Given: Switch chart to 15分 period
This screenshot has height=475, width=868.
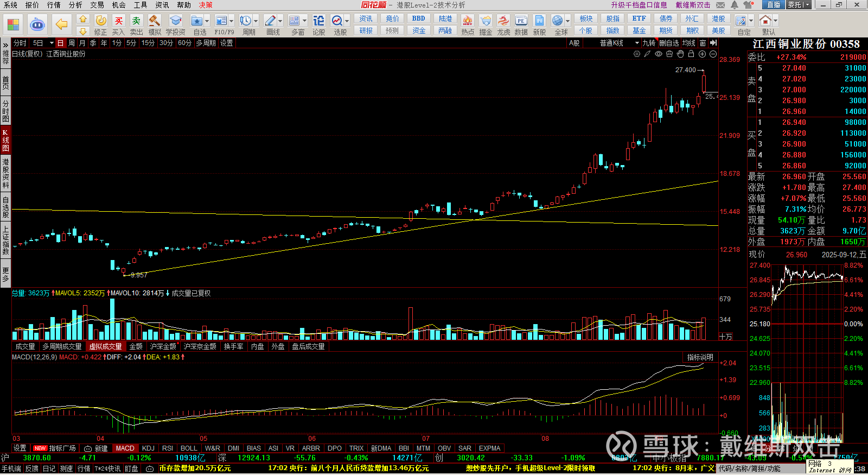Looking at the screenshot, I should pos(148,43).
